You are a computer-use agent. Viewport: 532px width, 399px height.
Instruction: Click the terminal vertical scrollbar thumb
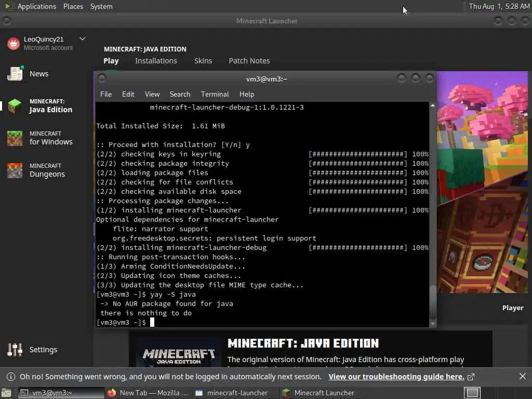(433, 302)
